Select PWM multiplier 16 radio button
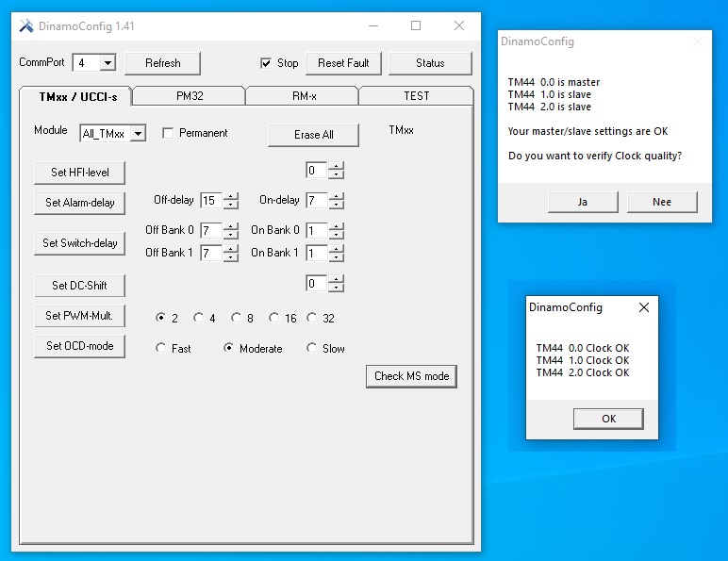Viewport: 728px width, 561px height. [x=273, y=319]
